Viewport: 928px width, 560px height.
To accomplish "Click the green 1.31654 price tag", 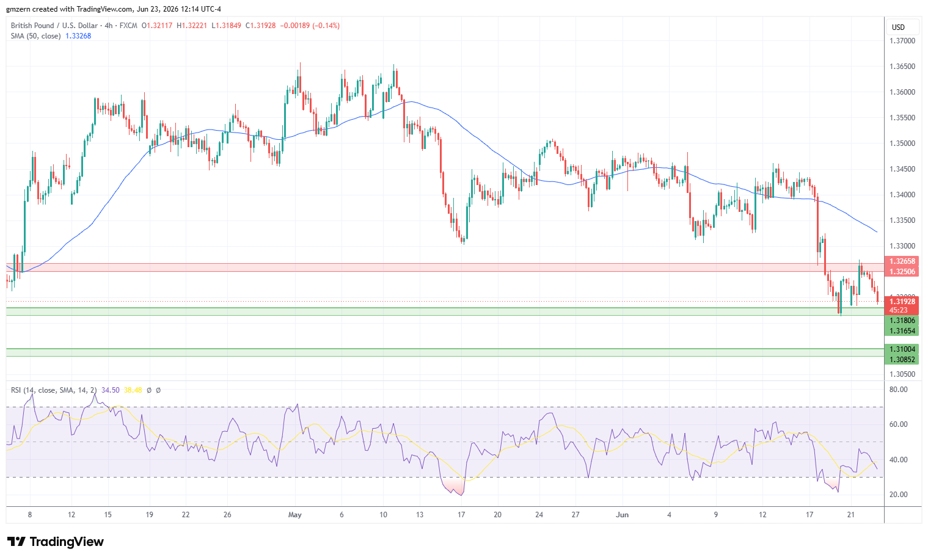I will (x=902, y=331).
